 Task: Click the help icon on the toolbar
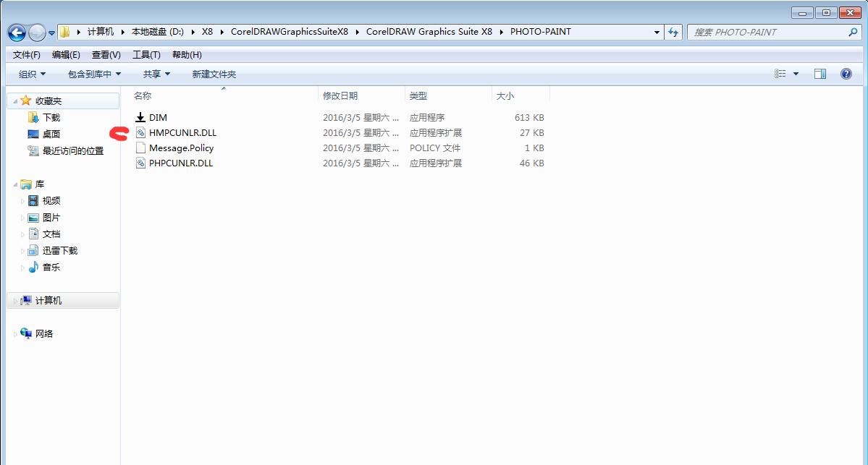click(x=846, y=73)
